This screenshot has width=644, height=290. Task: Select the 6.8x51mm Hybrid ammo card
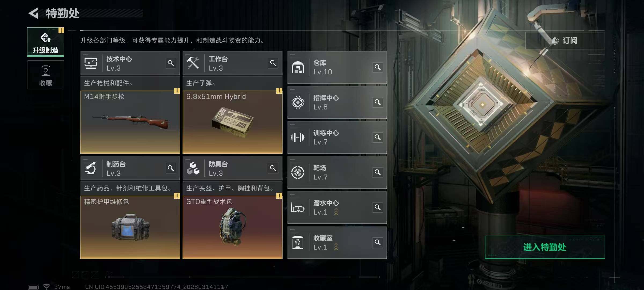[232, 122]
